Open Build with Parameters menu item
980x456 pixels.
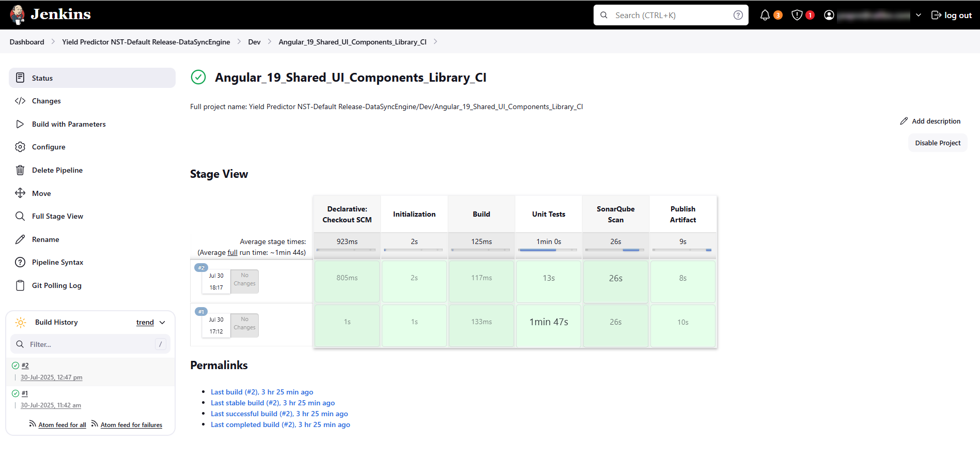point(92,124)
